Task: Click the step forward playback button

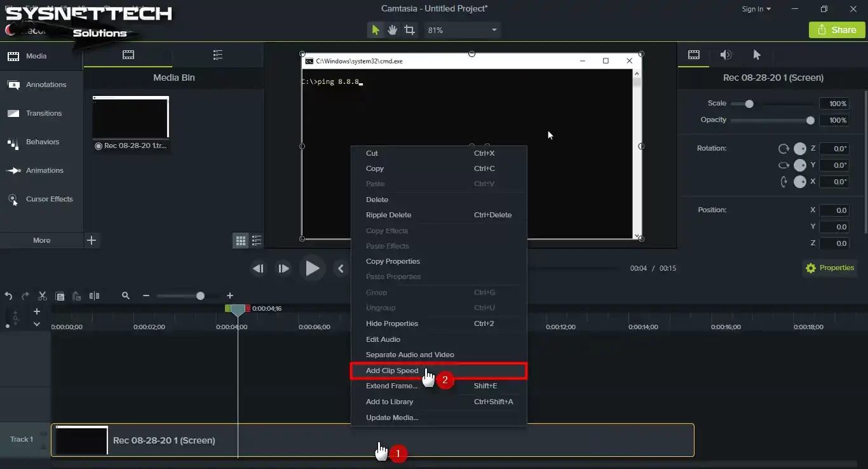Action: (x=283, y=268)
